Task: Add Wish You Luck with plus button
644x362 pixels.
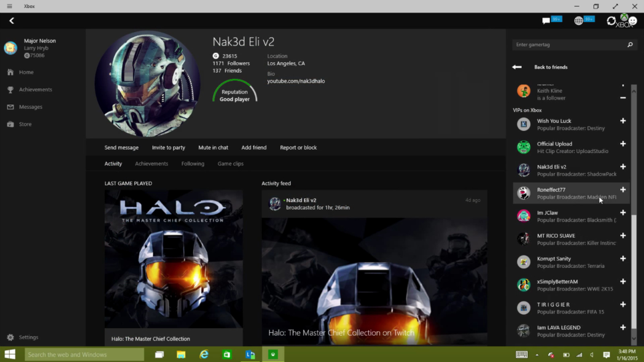Action: (x=623, y=121)
